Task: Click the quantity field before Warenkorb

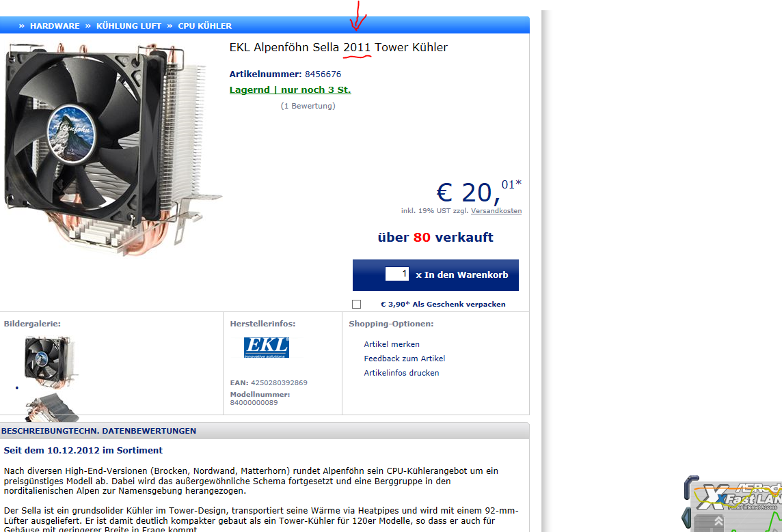Action: pos(397,273)
